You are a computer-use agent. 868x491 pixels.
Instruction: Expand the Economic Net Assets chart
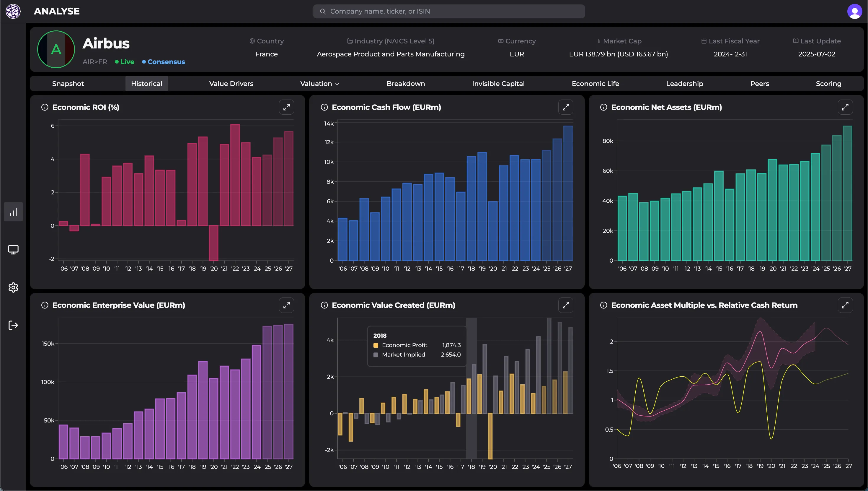[845, 107]
